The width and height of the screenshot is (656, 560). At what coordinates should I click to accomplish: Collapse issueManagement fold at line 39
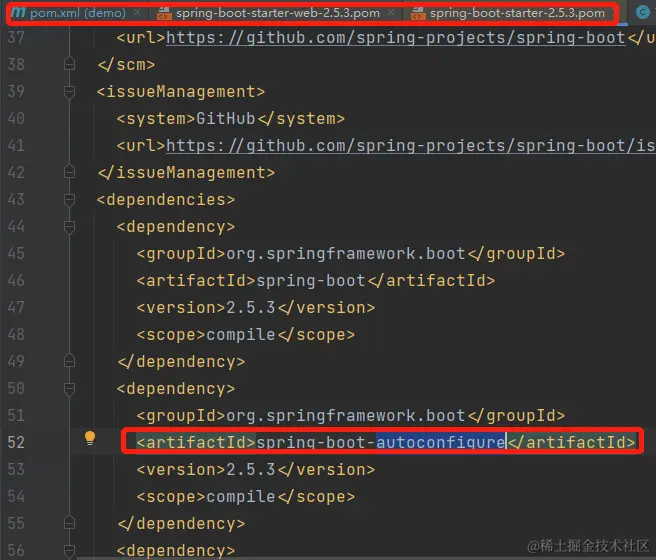click(69, 92)
